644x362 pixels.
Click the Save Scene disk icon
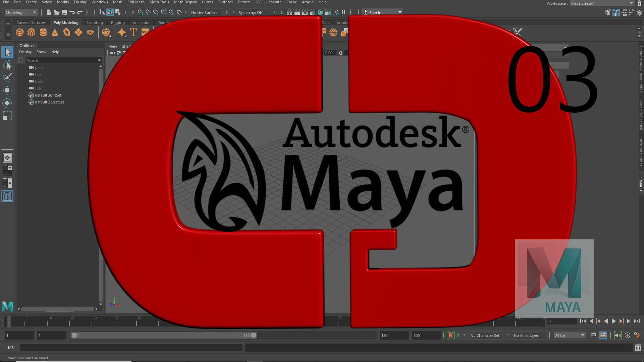64,12
